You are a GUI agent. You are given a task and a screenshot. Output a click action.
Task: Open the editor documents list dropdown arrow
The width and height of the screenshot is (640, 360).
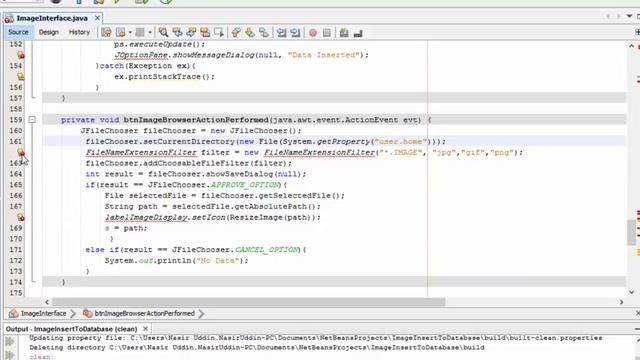pos(629,16)
